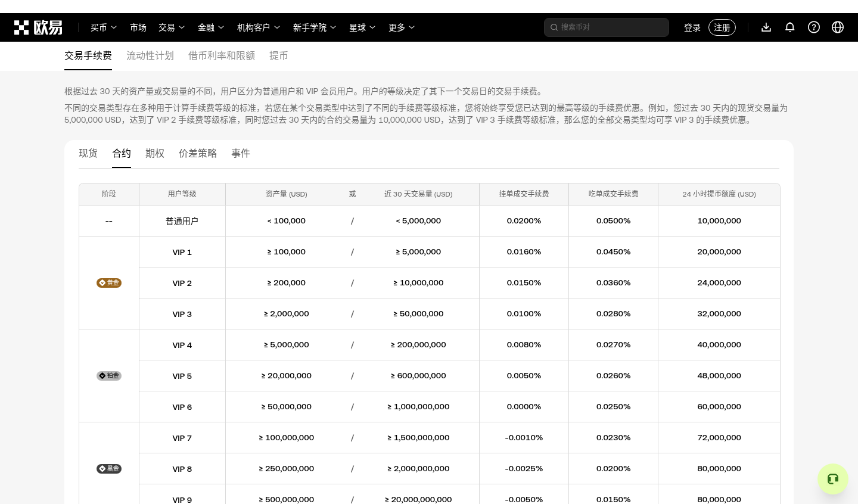This screenshot has width=858, height=504.
Task: Open the language globe icon
Action: click(838, 27)
